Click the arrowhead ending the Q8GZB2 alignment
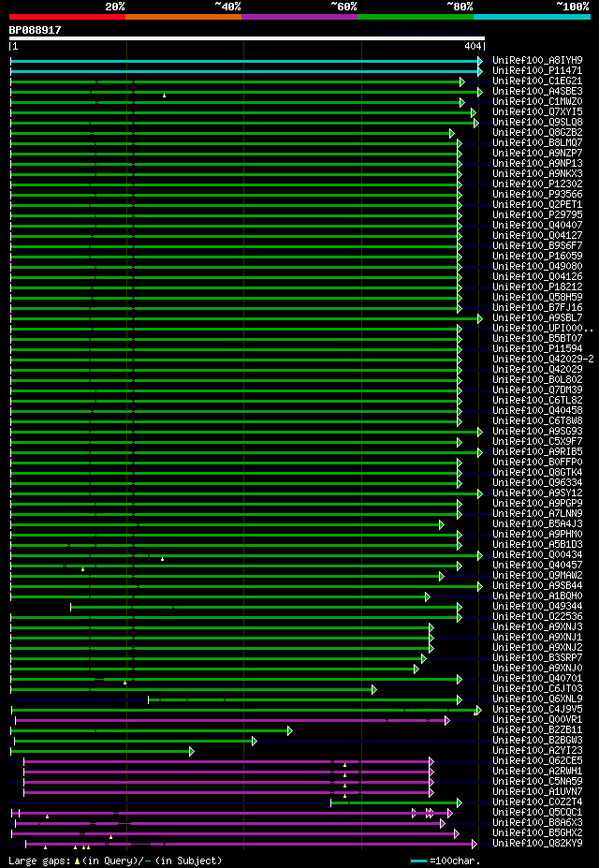The image size is (599, 868). coord(452,133)
